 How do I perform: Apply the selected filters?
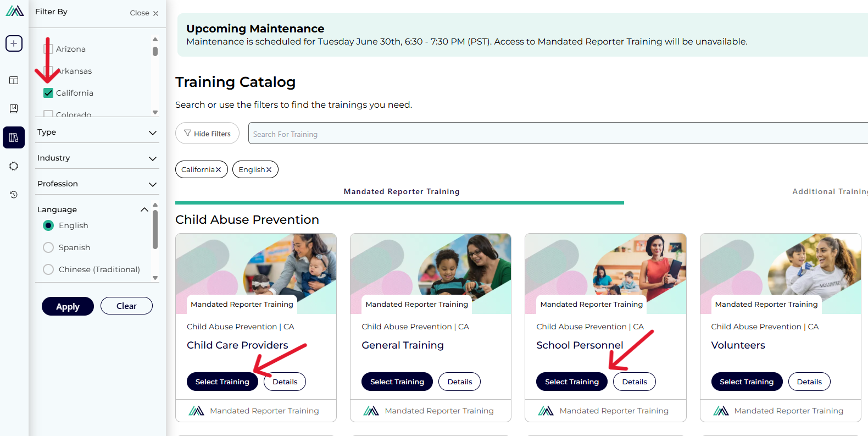coord(68,306)
